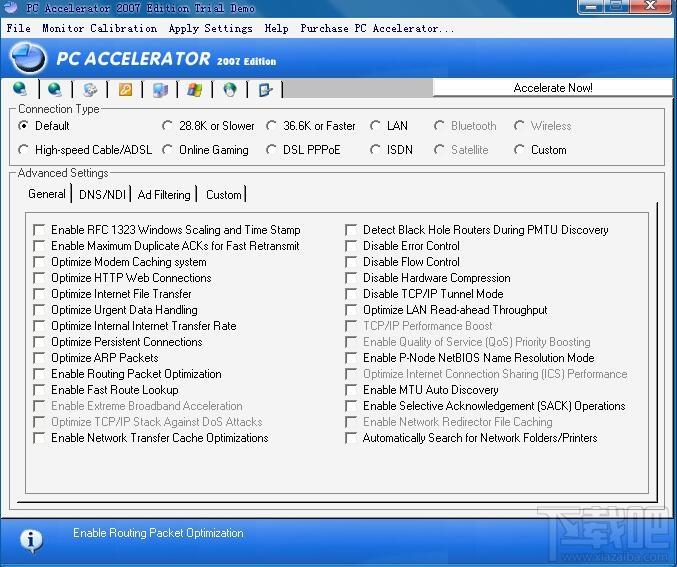The width and height of the screenshot is (677, 567).
Task: Check Enable Network Transfer Cache Optimizations
Action: click(x=39, y=437)
